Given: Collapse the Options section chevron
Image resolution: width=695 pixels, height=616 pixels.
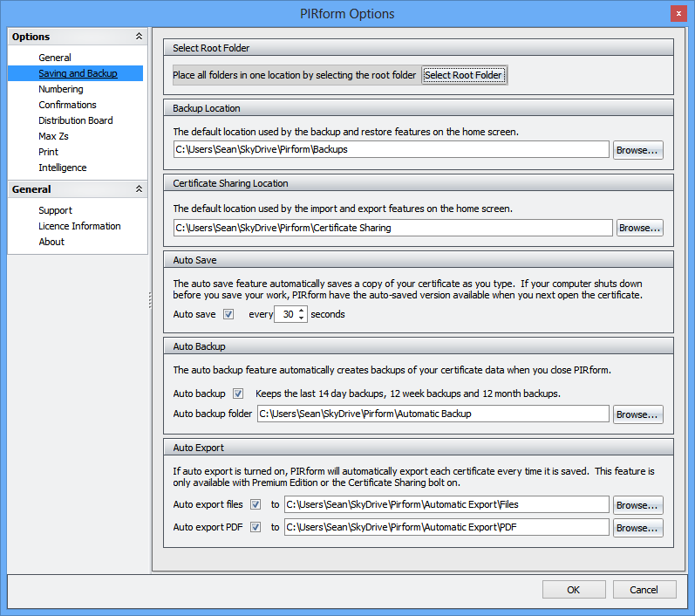Looking at the screenshot, I should point(139,37).
